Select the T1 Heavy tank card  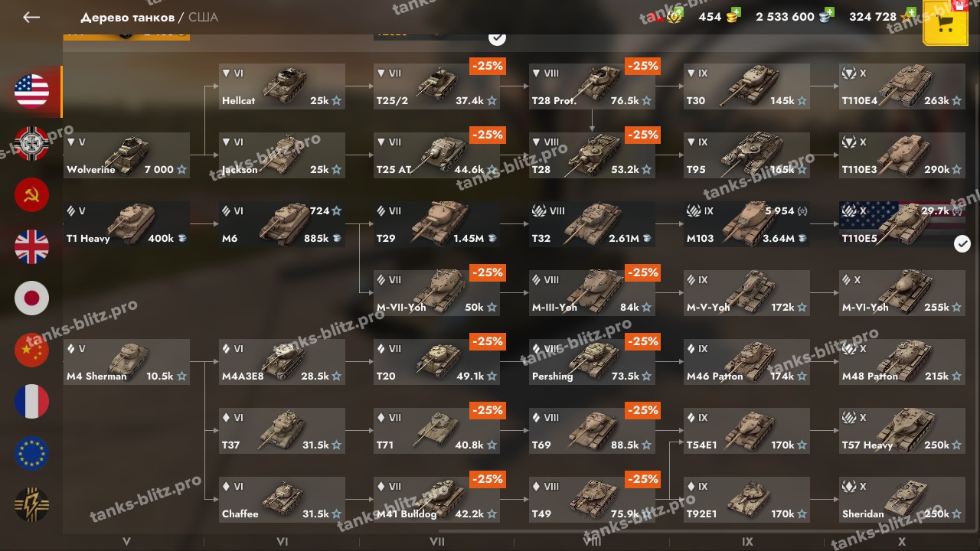(x=126, y=224)
